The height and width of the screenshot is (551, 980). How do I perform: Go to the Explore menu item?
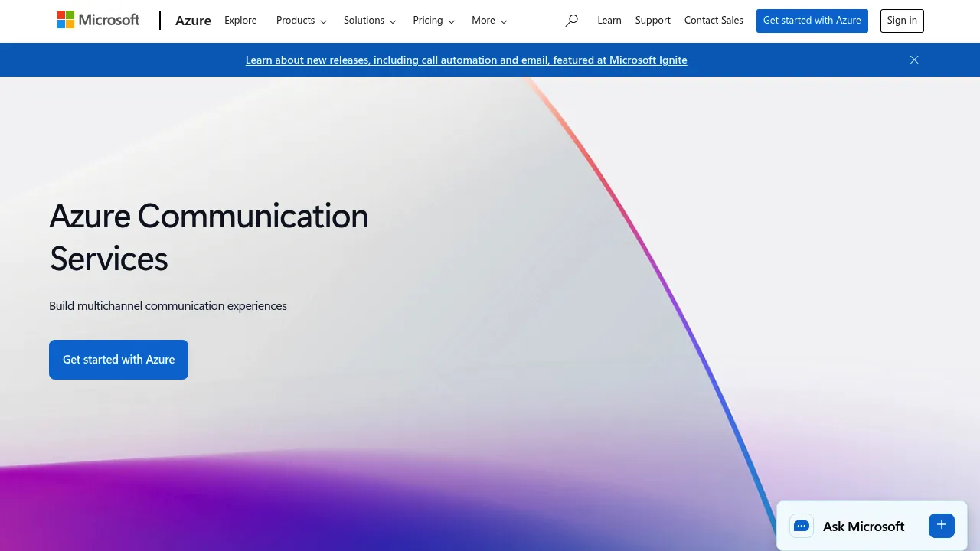(240, 21)
